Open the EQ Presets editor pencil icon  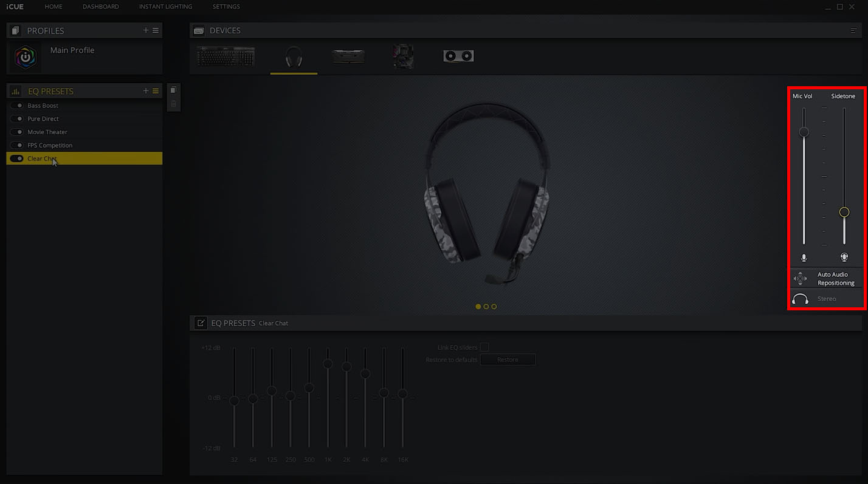click(201, 322)
